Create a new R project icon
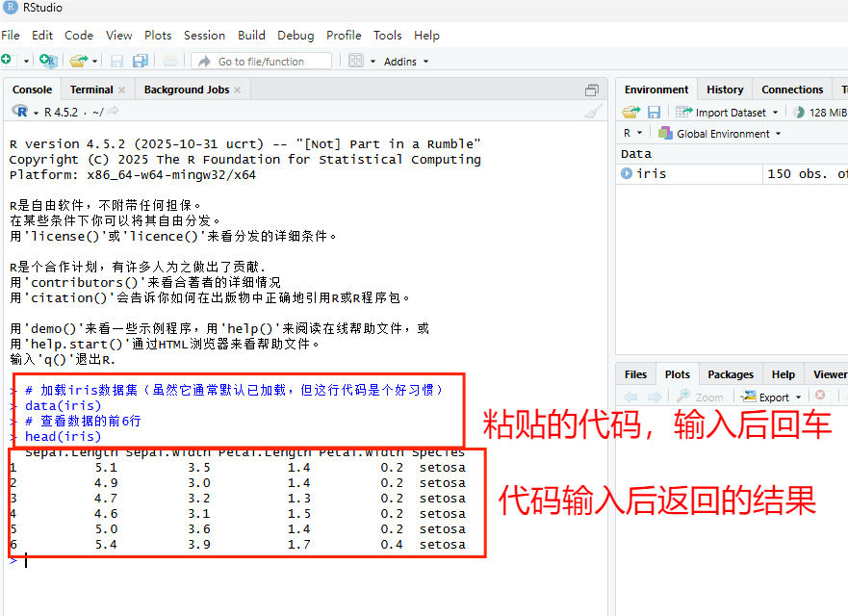Screen dimensions: 848x616 pos(48,61)
